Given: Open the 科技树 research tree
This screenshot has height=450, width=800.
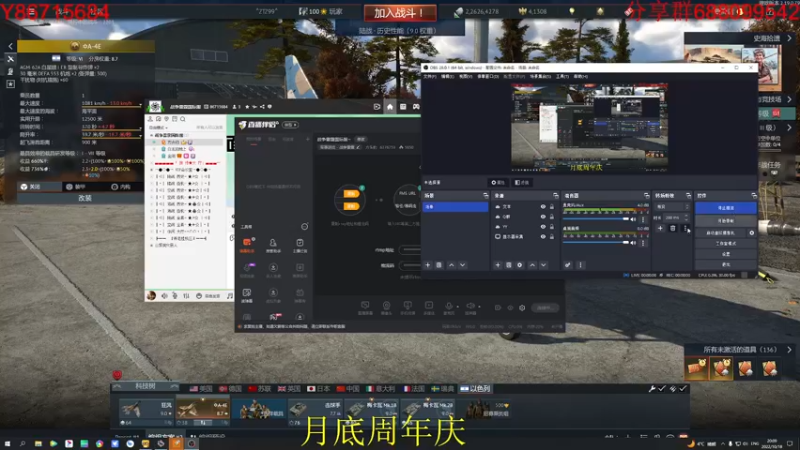Looking at the screenshot, I should 145,387.
